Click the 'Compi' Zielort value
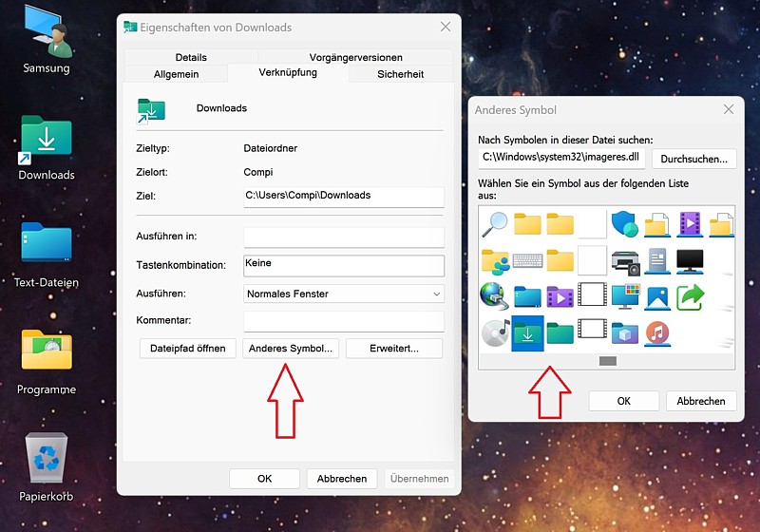This screenshot has width=760, height=532. (257, 172)
